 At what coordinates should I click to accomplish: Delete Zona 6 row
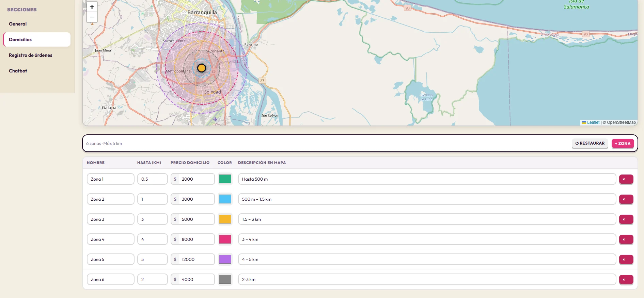click(626, 280)
